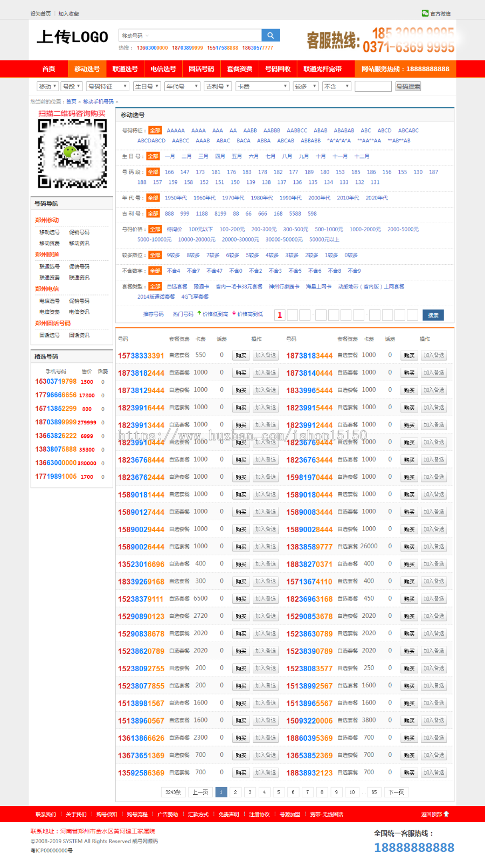Open the 生日号 dropdown
This screenshot has width=485, height=868.
(147, 86)
